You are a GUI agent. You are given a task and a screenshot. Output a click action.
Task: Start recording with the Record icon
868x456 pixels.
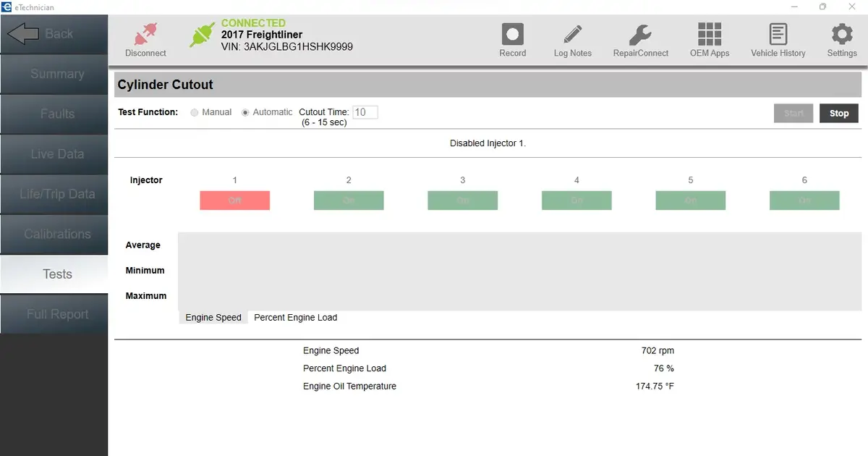[x=512, y=34]
